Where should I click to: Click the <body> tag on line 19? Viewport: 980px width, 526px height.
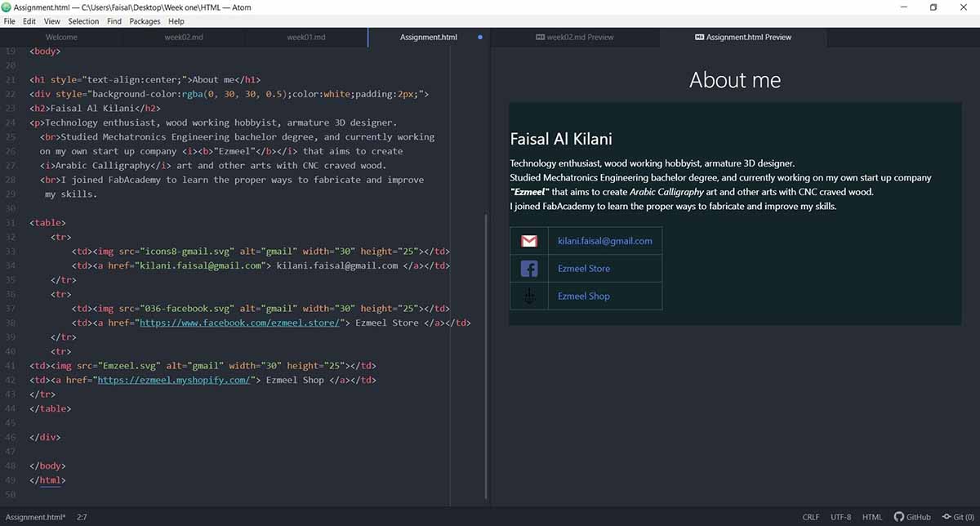pyautogui.click(x=45, y=51)
